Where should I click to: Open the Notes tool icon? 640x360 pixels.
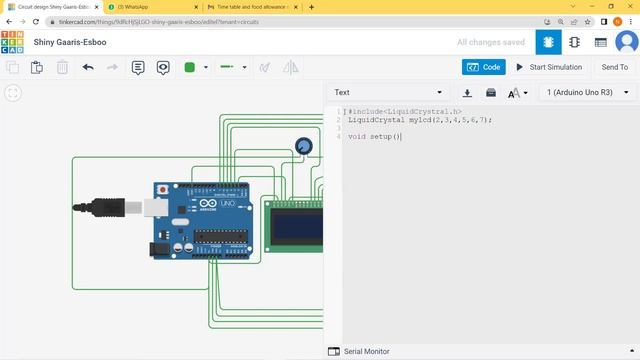coord(138,67)
